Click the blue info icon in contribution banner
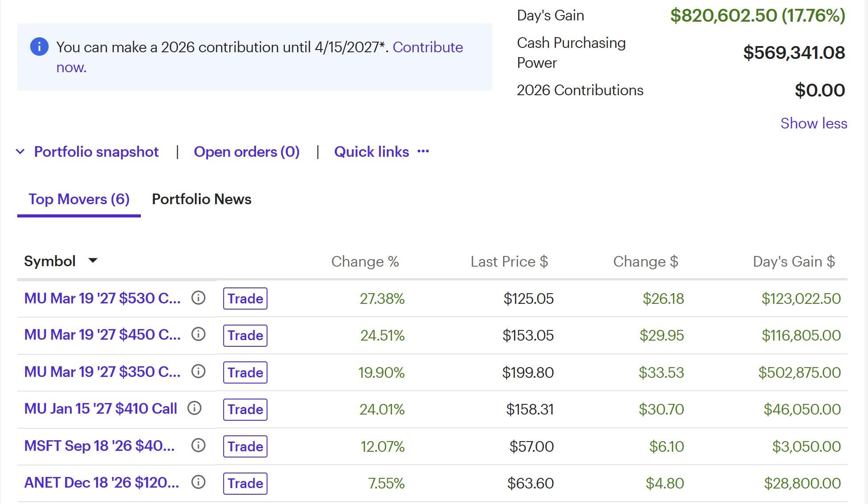Image resolution: width=868 pixels, height=504 pixels. [x=39, y=47]
